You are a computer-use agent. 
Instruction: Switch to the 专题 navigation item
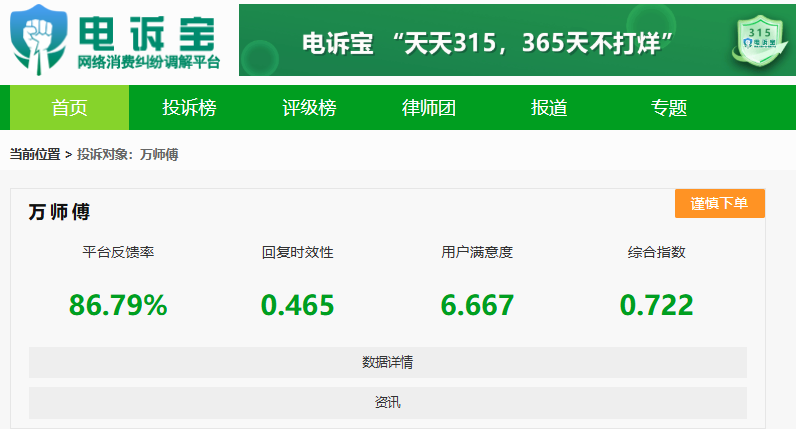coord(669,108)
